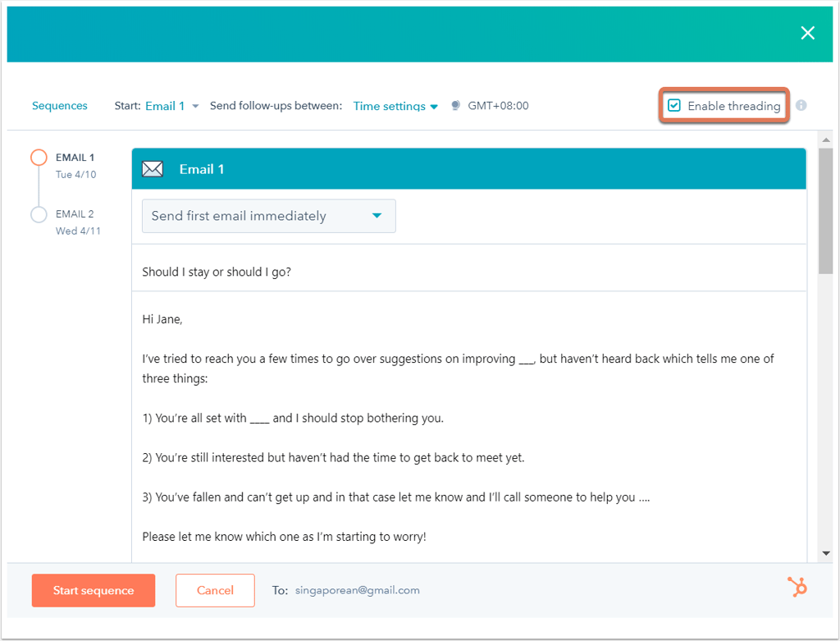The height and width of the screenshot is (641, 840).
Task: Click the Start sequence button
Action: coord(94,591)
